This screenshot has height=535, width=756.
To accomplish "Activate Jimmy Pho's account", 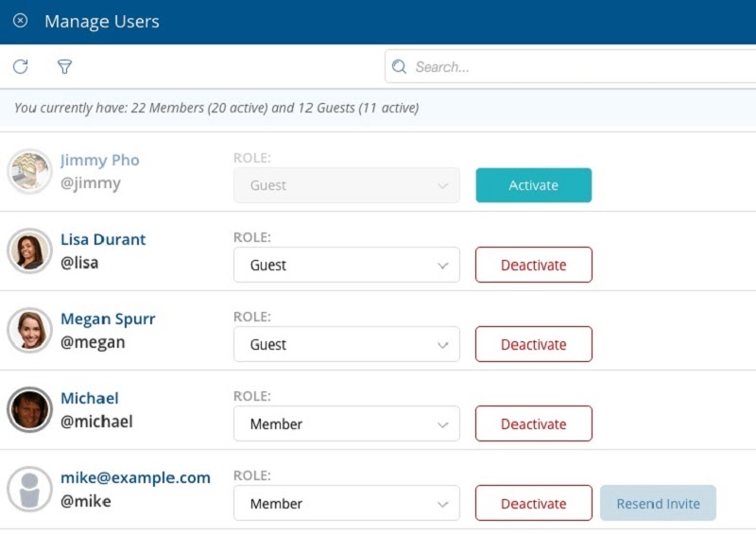I will (534, 185).
